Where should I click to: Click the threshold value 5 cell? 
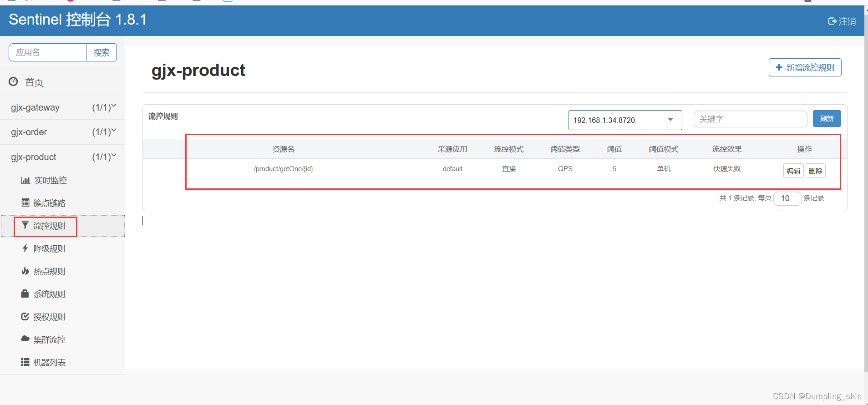click(614, 169)
